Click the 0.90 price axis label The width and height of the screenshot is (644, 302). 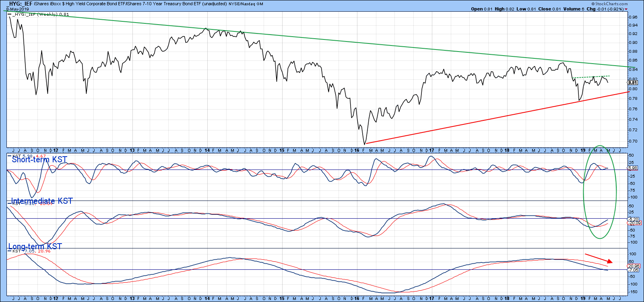point(633,42)
